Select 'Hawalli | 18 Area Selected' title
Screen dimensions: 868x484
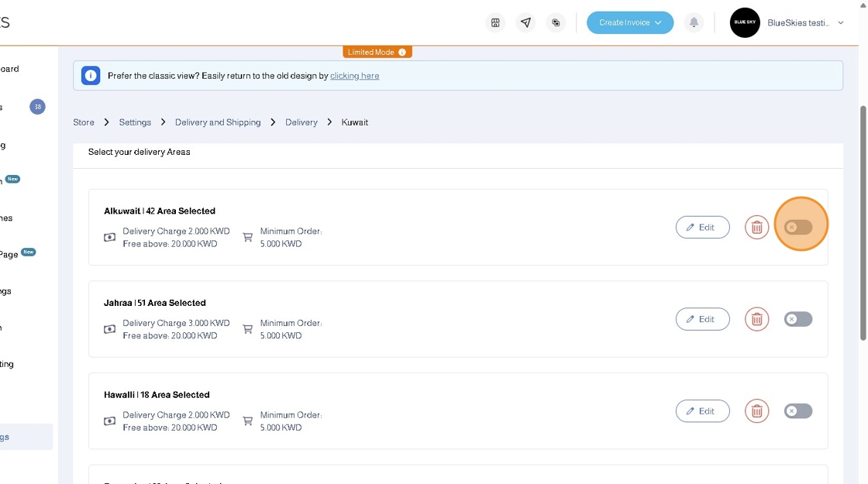(157, 394)
